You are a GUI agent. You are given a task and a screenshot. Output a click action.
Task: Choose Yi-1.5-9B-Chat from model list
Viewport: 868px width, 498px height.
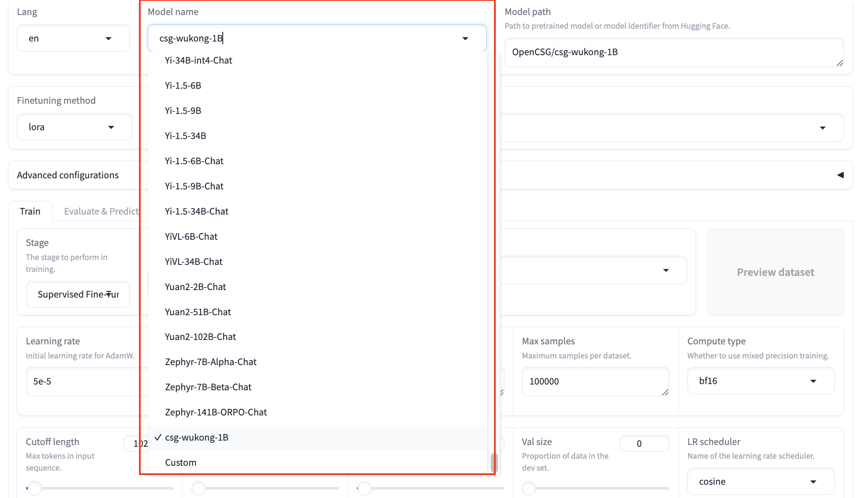pyautogui.click(x=194, y=186)
